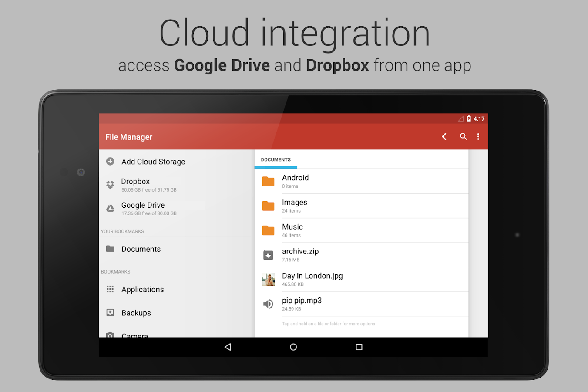The width and height of the screenshot is (588, 392).
Task: Play the pip pip.mp3 audio file
Action: coord(361,304)
